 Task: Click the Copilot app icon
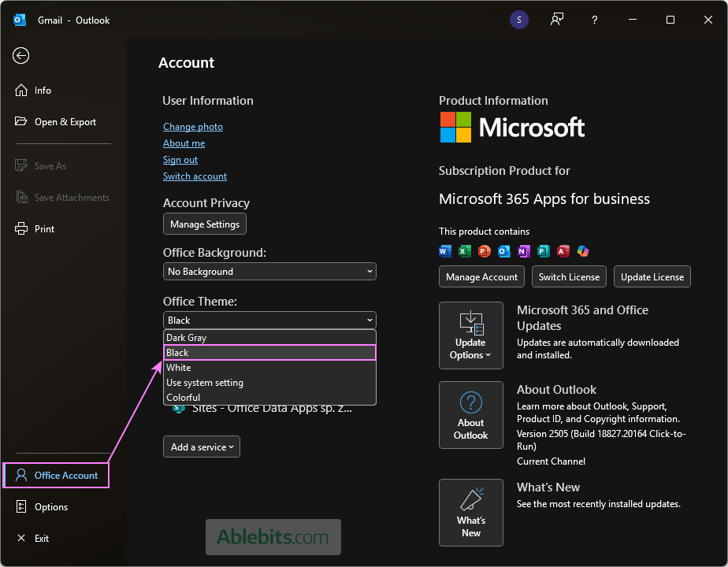[583, 251]
